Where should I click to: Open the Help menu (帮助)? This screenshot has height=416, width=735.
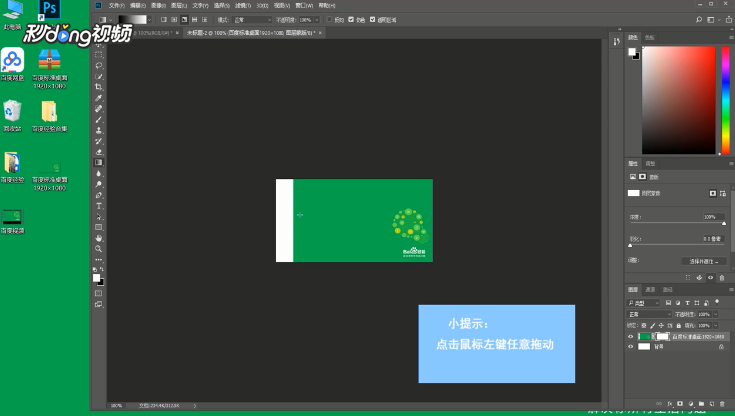(327, 6)
